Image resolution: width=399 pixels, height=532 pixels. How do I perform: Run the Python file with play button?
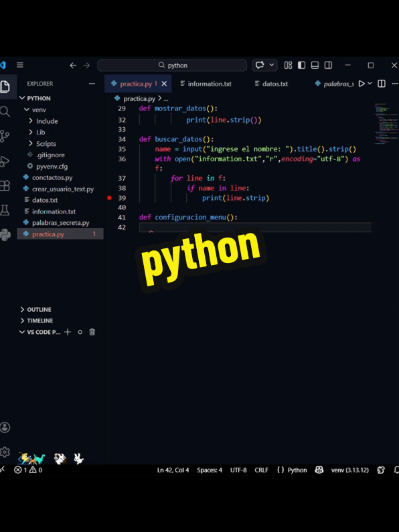point(362,84)
